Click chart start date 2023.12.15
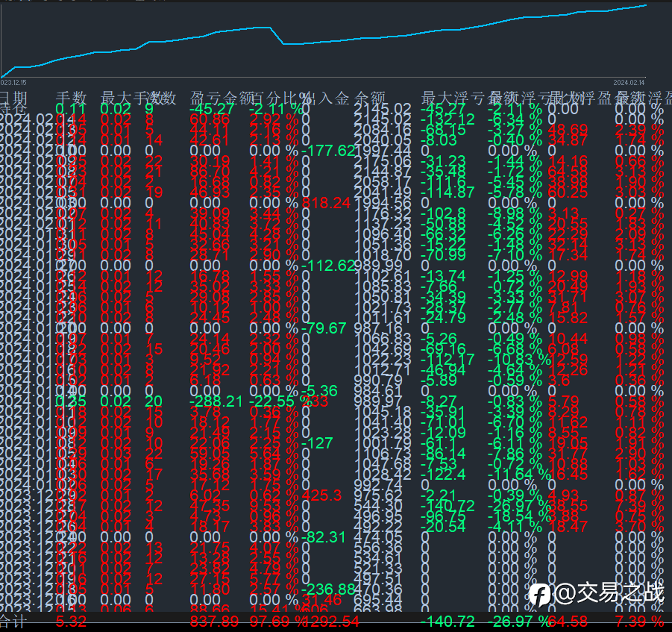 13,82
